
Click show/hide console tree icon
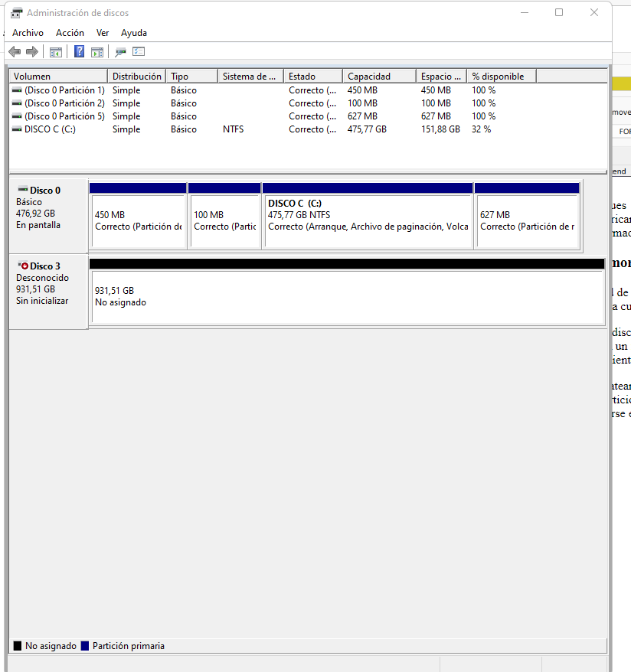click(x=55, y=52)
